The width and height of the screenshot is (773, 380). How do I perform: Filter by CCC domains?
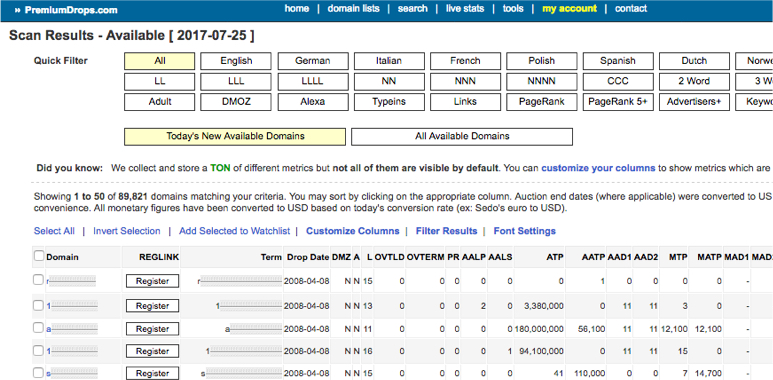click(618, 81)
